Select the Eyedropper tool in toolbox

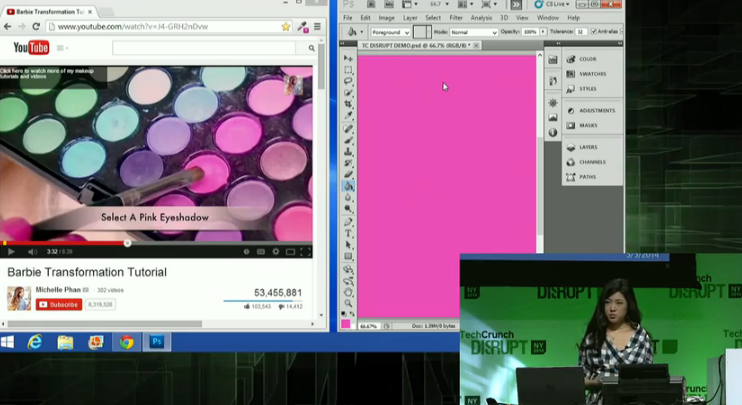coord(348,115)
